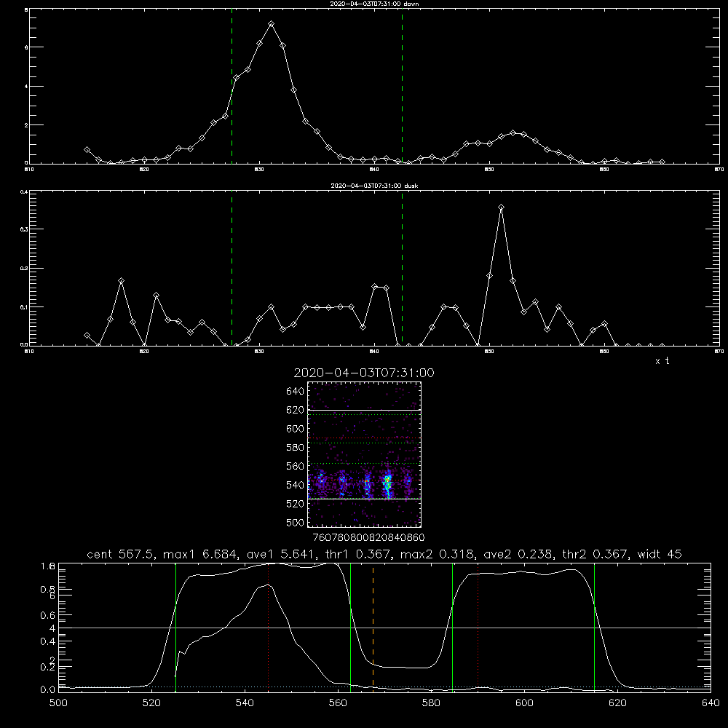The image size is (728, 728).
Task: Click the 0.1 tick label on the dusk plot y-axis
Action: (24, 307)
